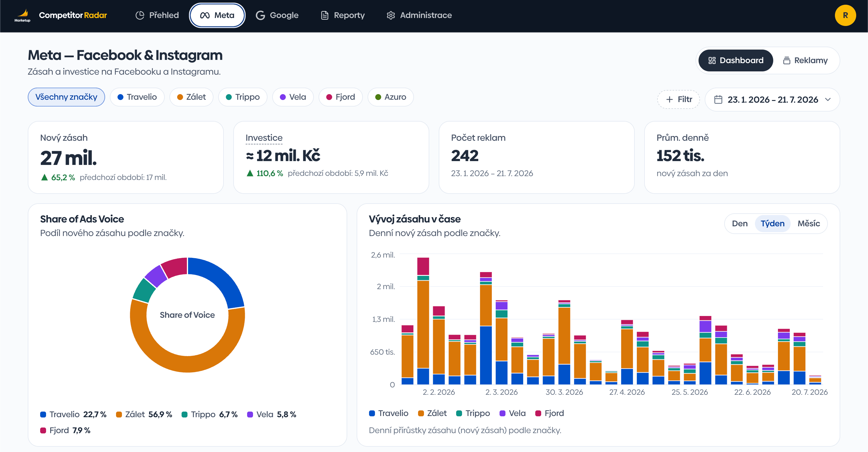The width and height of the screenshot is (868, 452).
Task: Click the Reporty document icon
Action: tap(324, 15)
